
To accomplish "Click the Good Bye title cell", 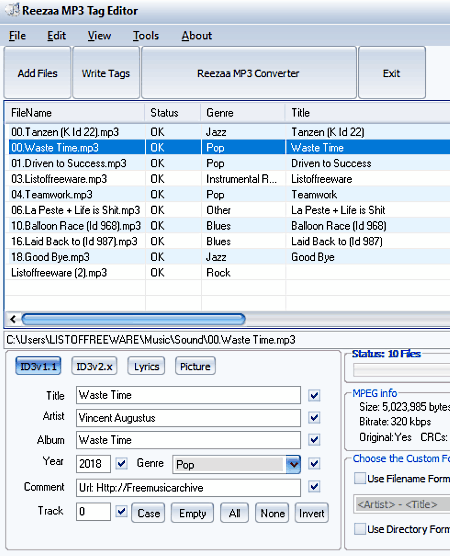I will (313, 257).
